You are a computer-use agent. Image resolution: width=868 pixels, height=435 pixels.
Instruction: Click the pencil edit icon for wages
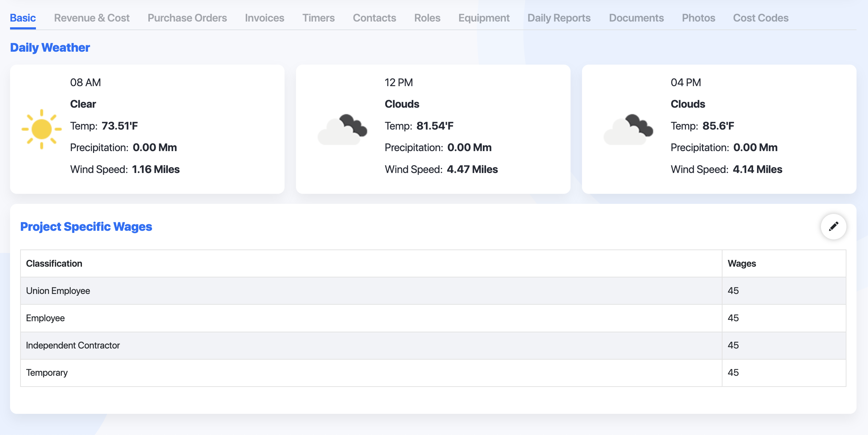pos(834,226)
